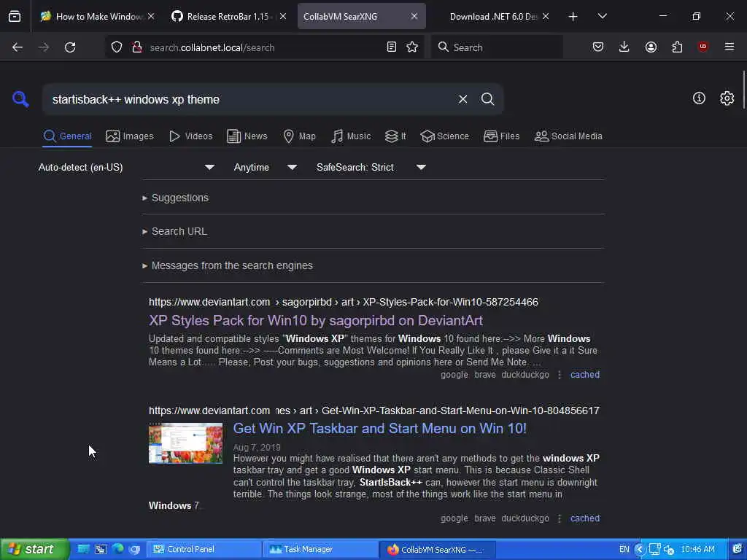The height and width of the screenshot is (560, 747).
Task: Open the downloads panel
Action: tap(624, 47)
